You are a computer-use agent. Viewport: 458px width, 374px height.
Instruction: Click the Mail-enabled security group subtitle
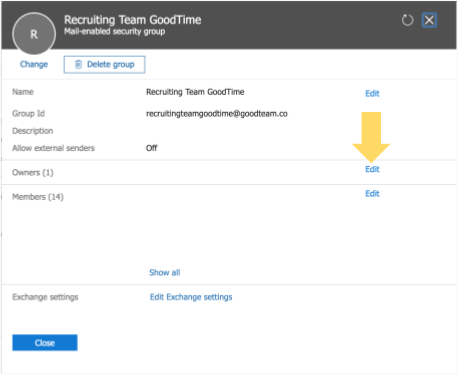(115, 32)
